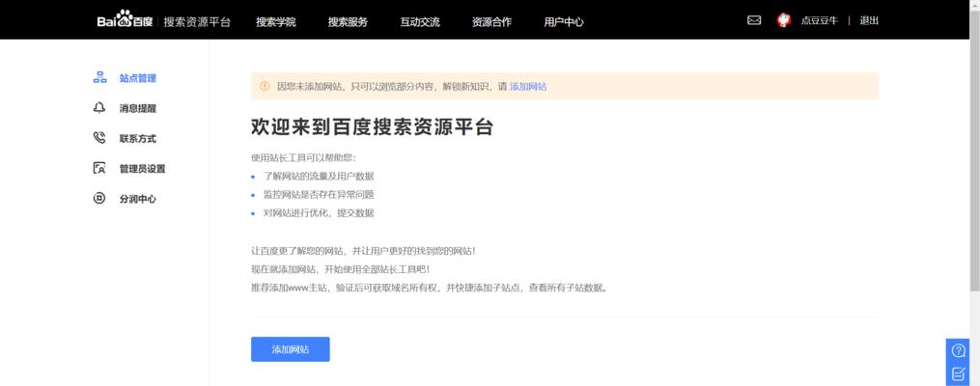Click the blue 添加网站 button

(x=290, y=349)
